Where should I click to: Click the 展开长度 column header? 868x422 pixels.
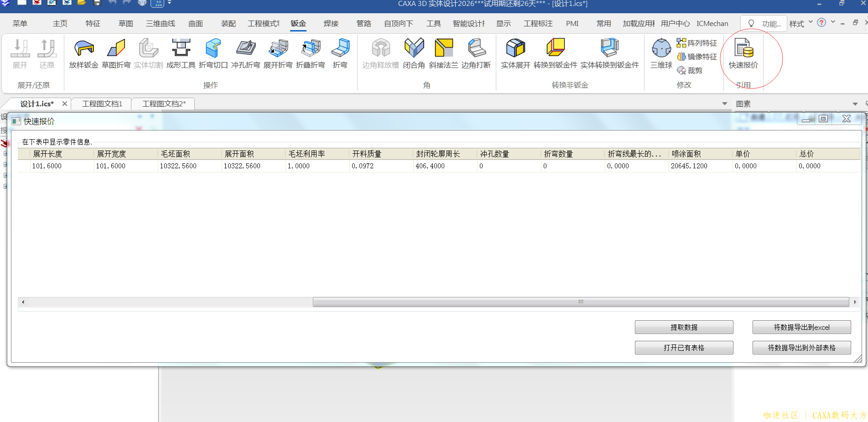click(x=47, y=154)
